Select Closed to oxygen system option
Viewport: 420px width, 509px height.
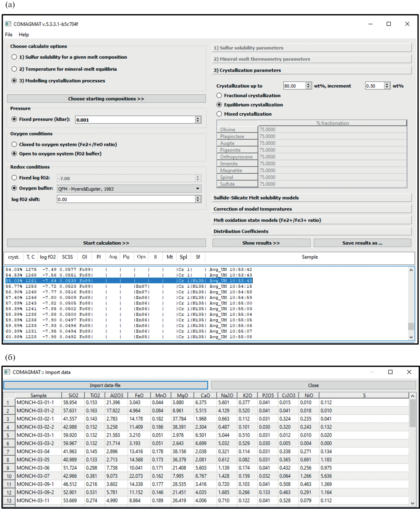pos(14,144)
